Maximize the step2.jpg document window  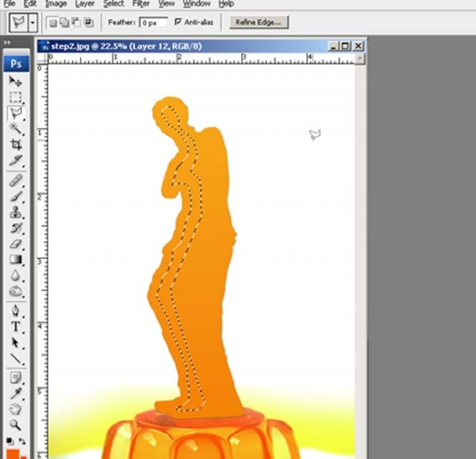(x=345, y=46)
